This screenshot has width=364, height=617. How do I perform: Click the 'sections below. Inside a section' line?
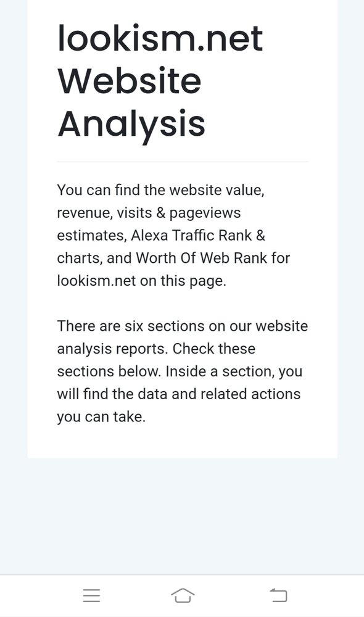tap(180, 371)
